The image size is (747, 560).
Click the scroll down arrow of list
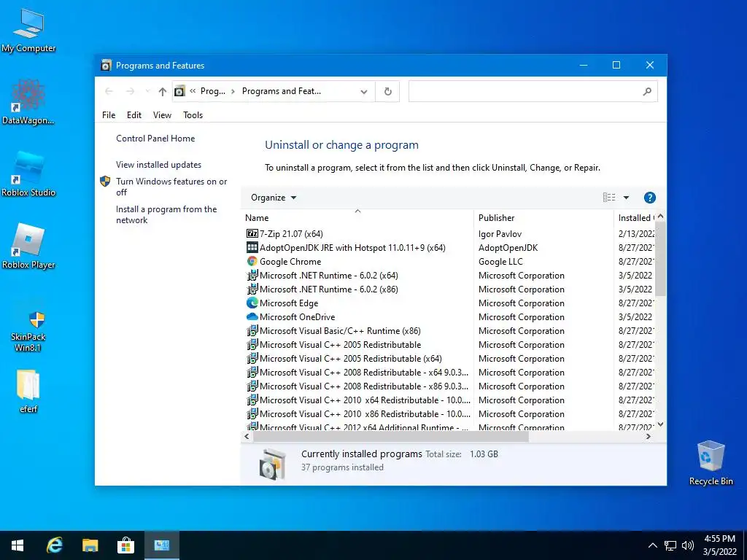click(660, 424)
